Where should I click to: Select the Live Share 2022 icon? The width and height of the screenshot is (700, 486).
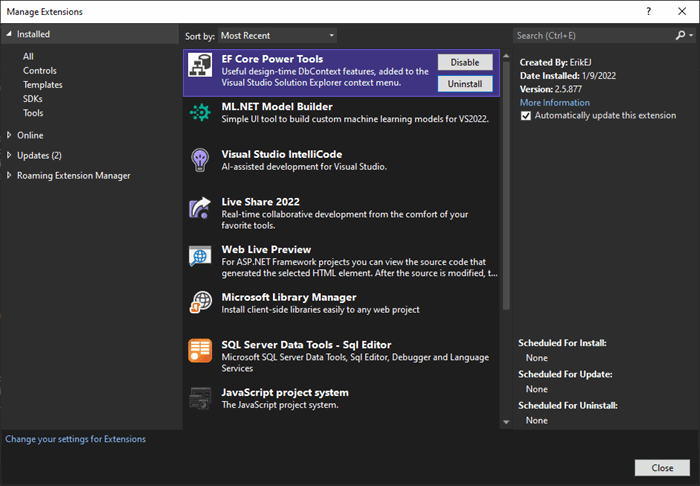click(200, 208)
